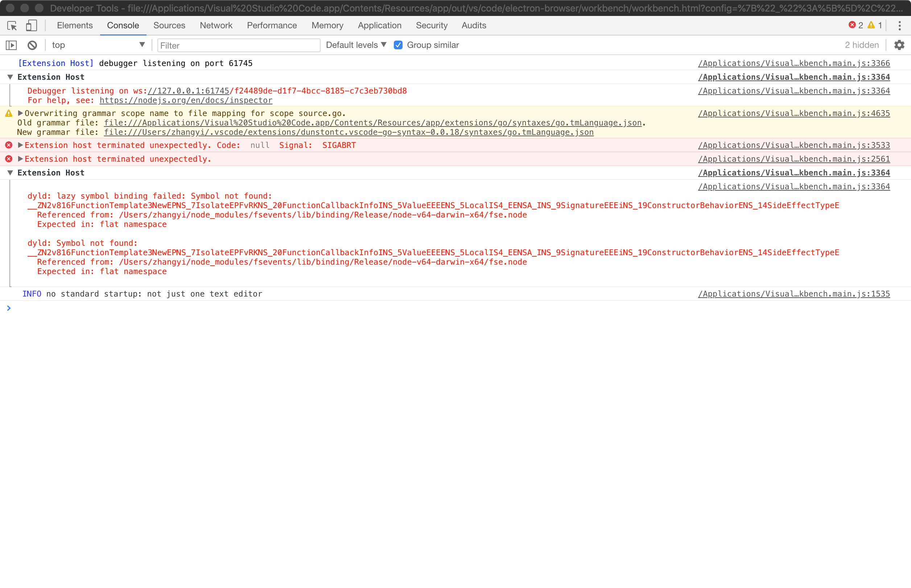Viewport: 911px width, 588px height.
Task: Click the warning triangle on the grammar message
Action: (8, 113)
